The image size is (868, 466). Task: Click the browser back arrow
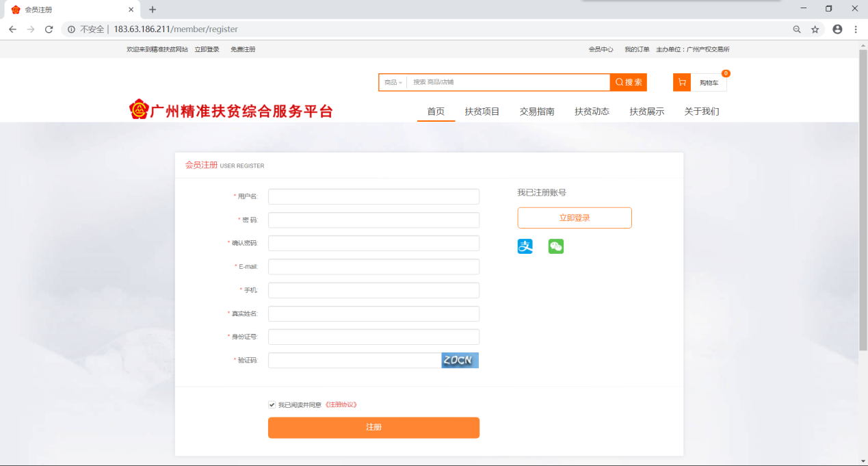pyautogui.click(x=12, y=29)
